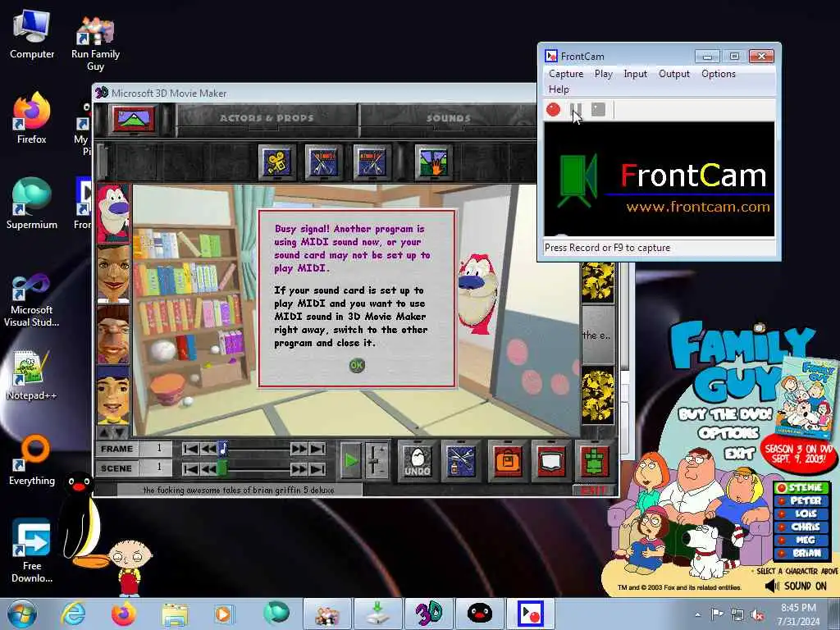Choose the third actor face thumbnail
Image resolution: width=840 pixels, height=630 pixels.
[x=113, y=335]
